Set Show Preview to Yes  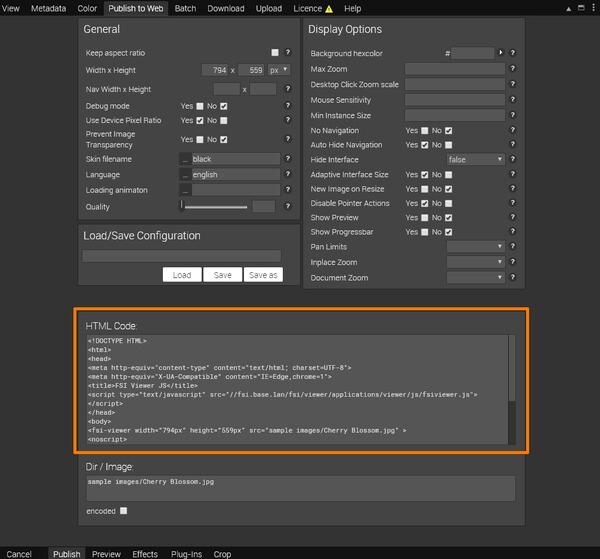pos(424,218)
